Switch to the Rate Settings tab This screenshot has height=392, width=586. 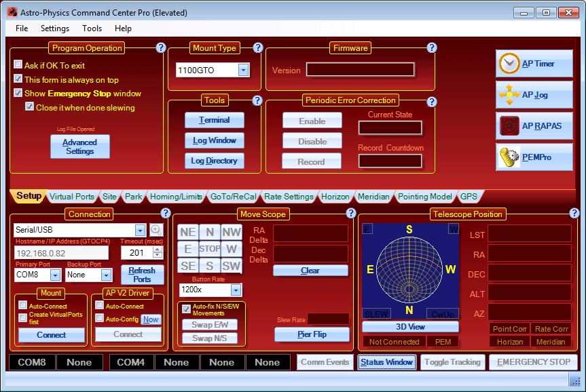pyautogui.click(x=289, y=197)
